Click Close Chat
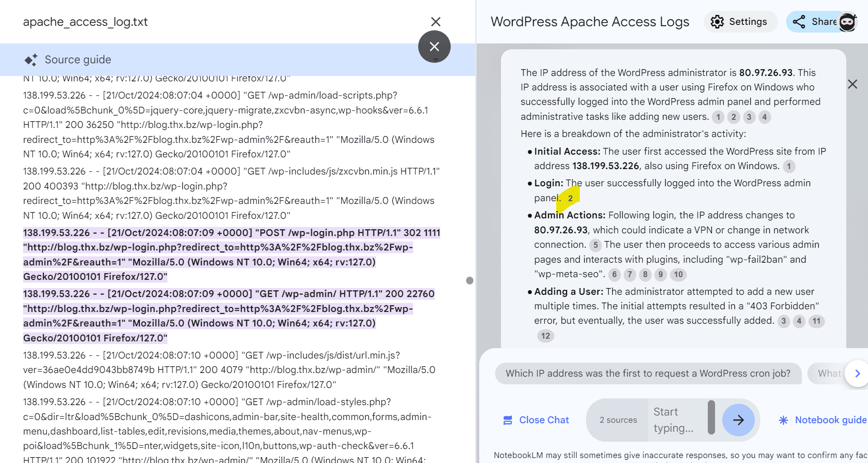 [536, 420]
